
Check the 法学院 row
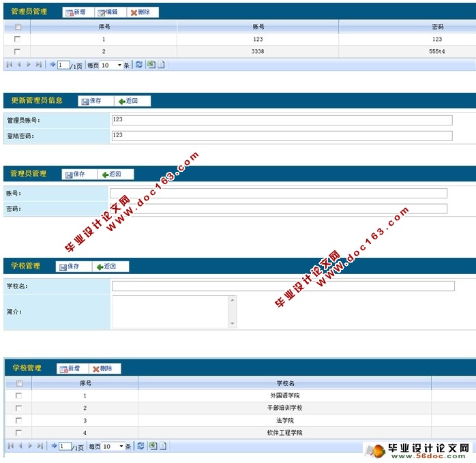coord(18,421)
